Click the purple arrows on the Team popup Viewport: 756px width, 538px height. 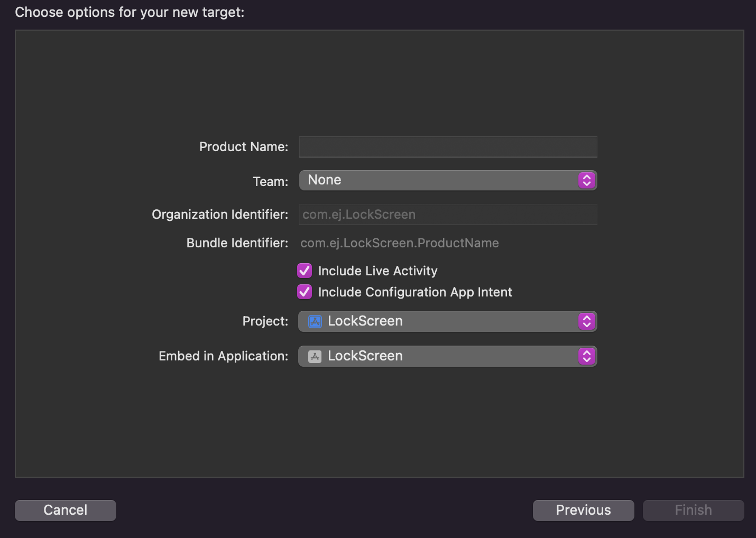tap(586, 180)
